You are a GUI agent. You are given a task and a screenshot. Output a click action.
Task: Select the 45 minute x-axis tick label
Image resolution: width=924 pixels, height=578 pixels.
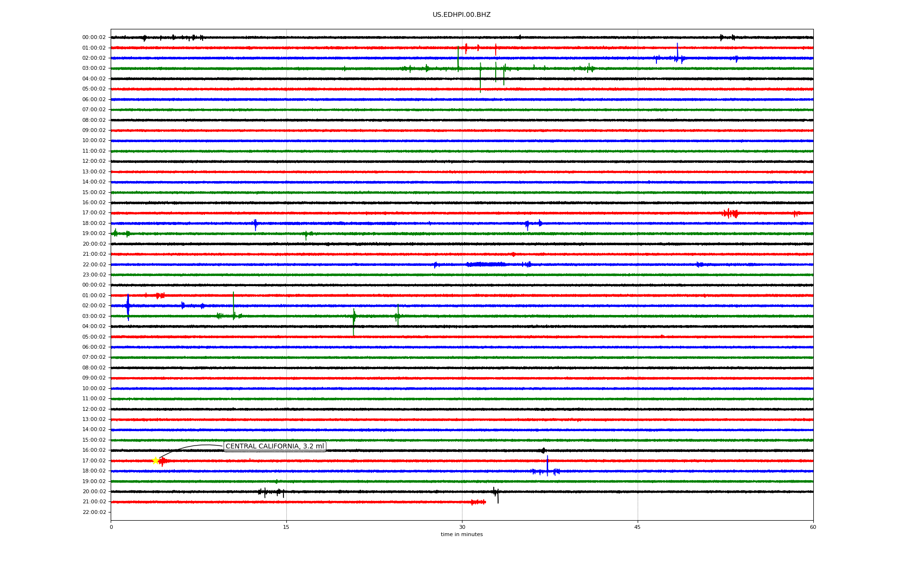[638, 527]
